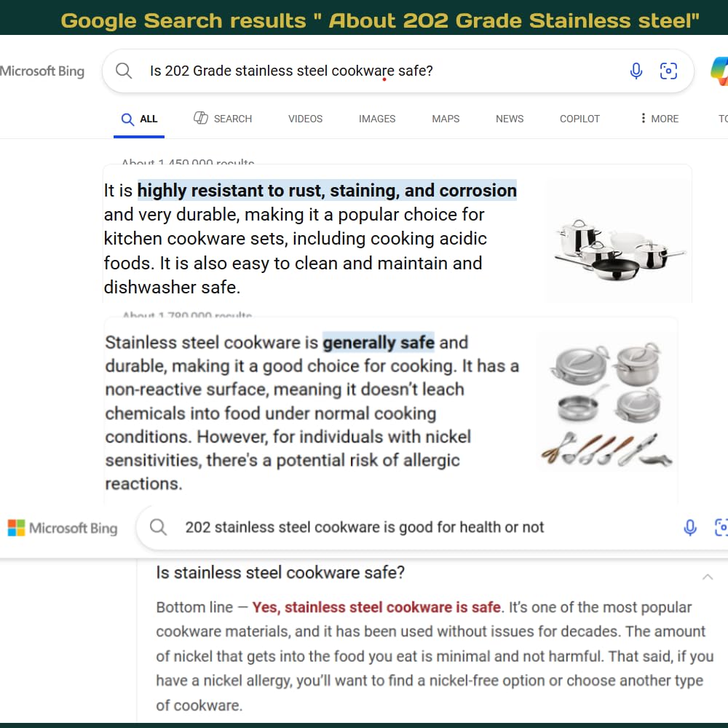Click the lower Microsoft Bing logo
728x728 pixels.
pos(63,528)
